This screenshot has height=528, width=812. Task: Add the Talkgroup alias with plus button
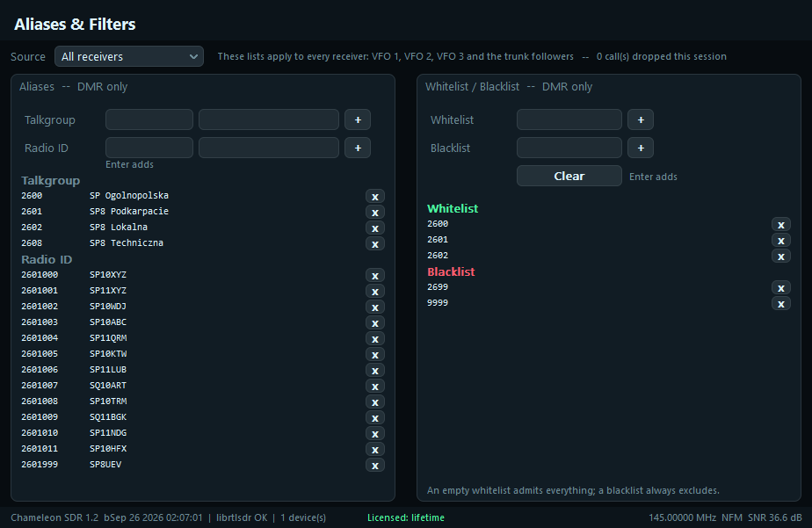[358, 119]
